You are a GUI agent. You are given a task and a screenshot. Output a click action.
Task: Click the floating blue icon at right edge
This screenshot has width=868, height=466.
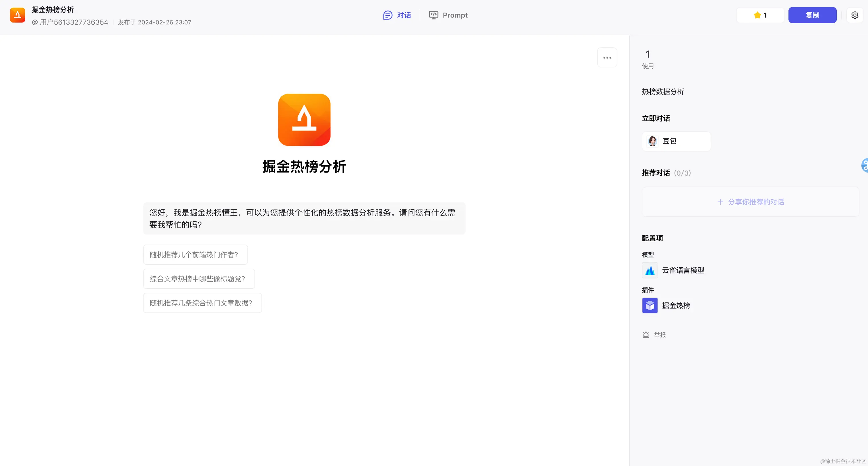tap(864, 165)
